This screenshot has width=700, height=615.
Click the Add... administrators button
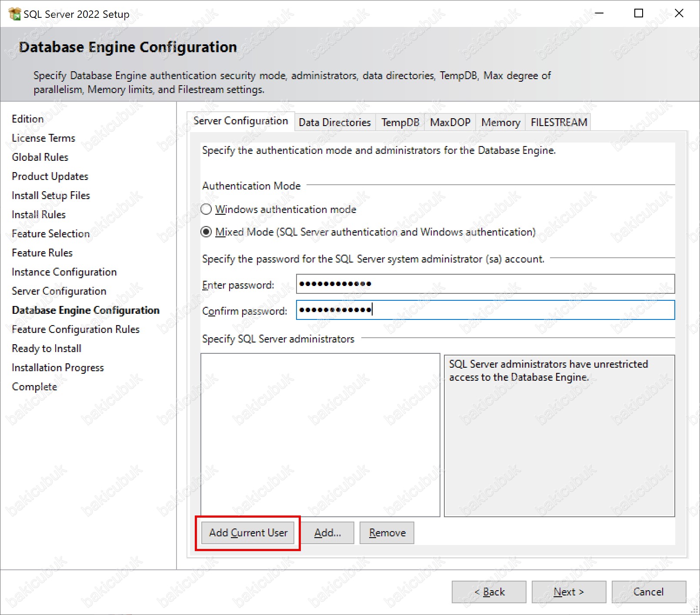coord(328,533)
